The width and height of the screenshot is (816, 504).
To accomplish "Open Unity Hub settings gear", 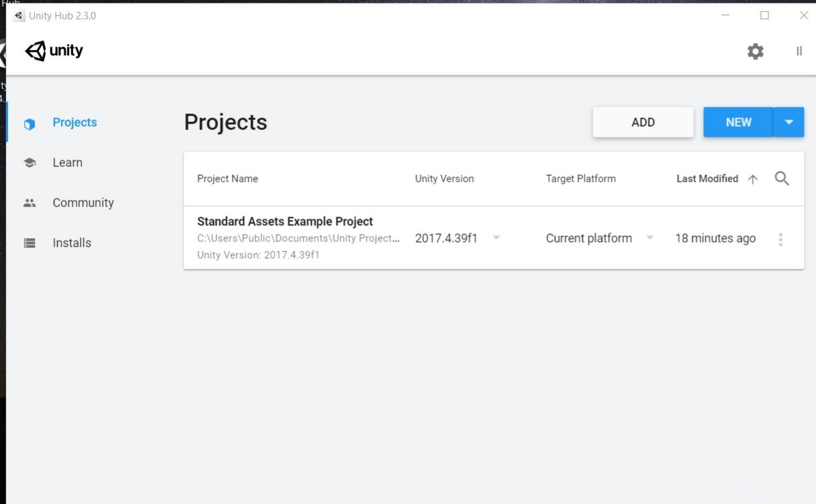I will coord(756,52).
